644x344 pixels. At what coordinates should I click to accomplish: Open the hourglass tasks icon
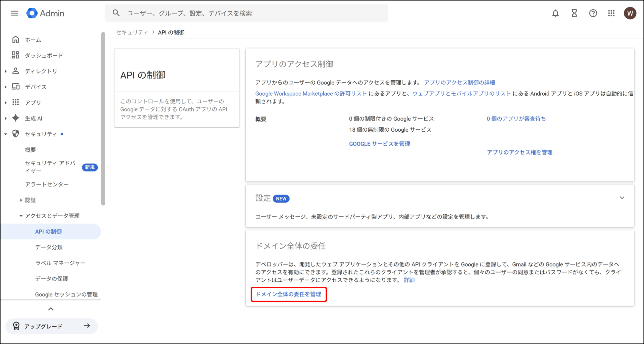click(574, 13)
